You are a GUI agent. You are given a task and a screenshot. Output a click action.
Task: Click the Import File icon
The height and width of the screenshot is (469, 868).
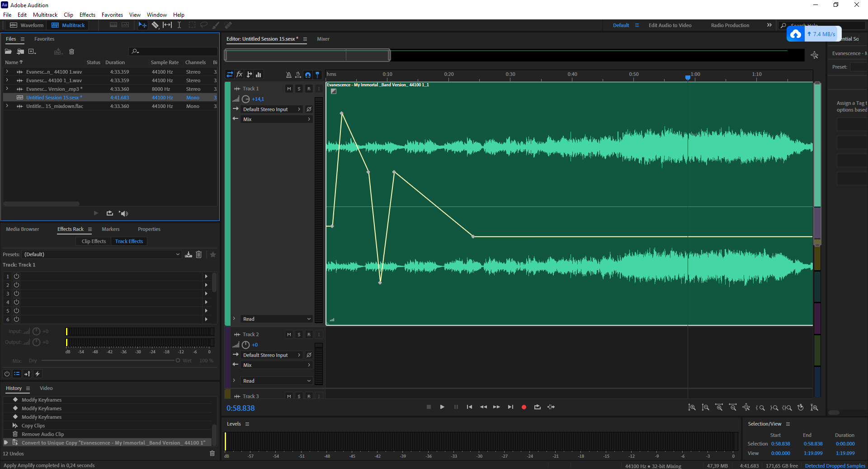coord(20,52)
